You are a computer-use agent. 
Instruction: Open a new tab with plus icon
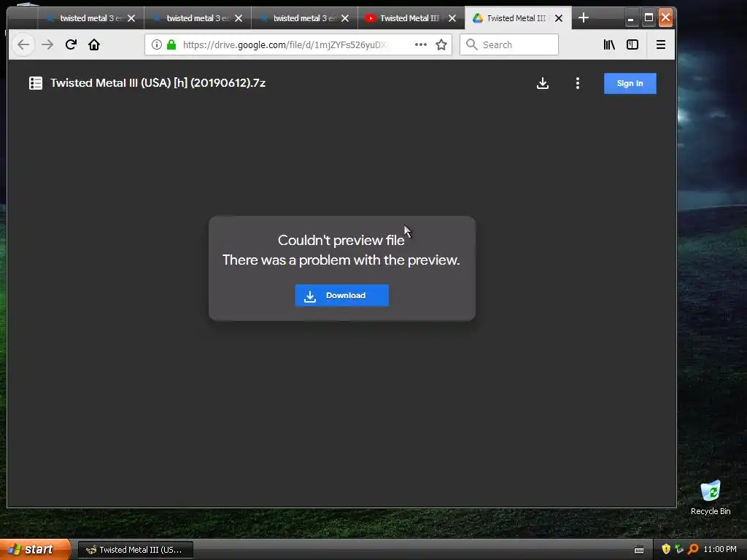point(583,18)
